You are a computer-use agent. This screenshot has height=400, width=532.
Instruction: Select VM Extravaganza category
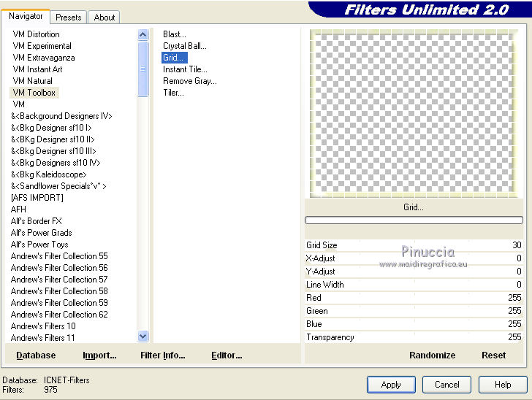tap(44, 58)
